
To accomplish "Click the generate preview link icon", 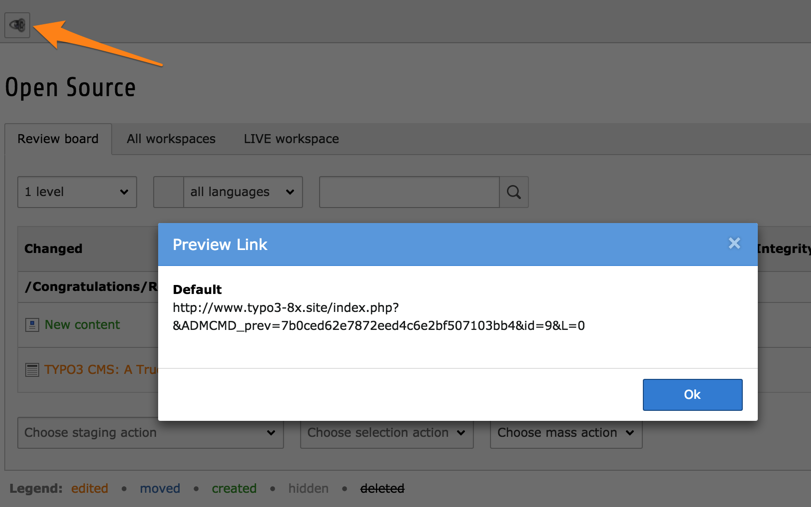I will click(x=17, y=25).
